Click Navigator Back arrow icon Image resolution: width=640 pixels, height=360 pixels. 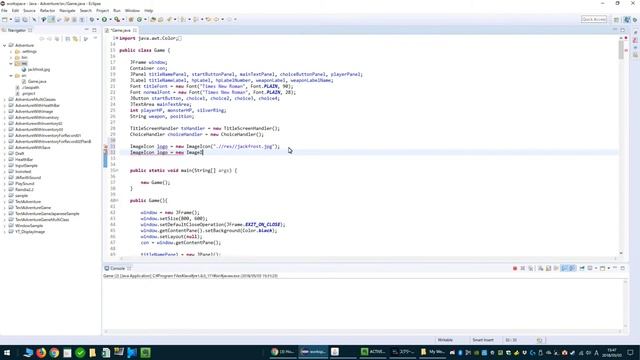tap(42, 39)
